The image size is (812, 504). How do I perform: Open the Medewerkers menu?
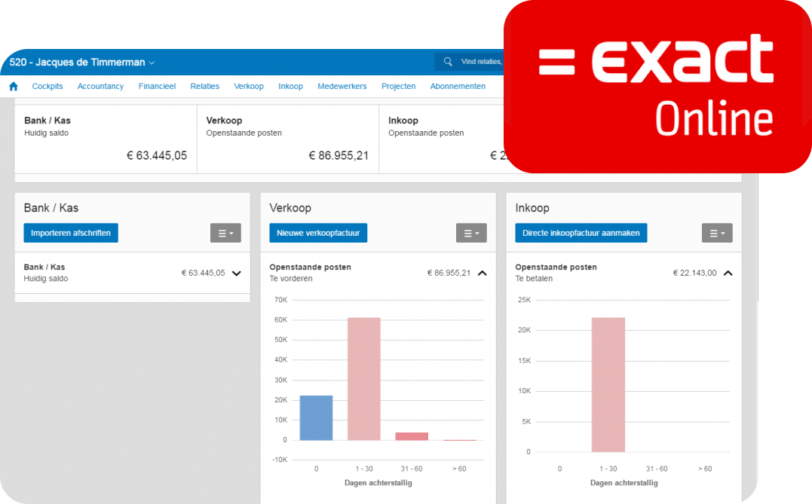tap(342, 87)
